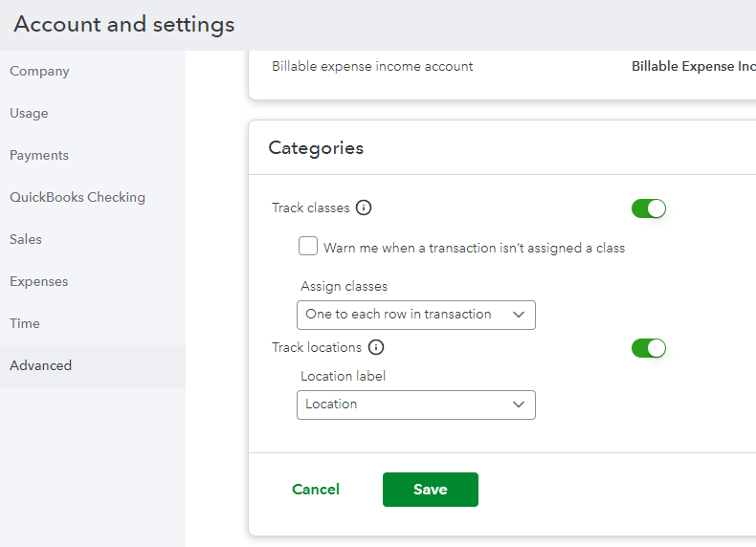Click the Track classes info icon
756x547 pixels.
[x=364, y=208]
